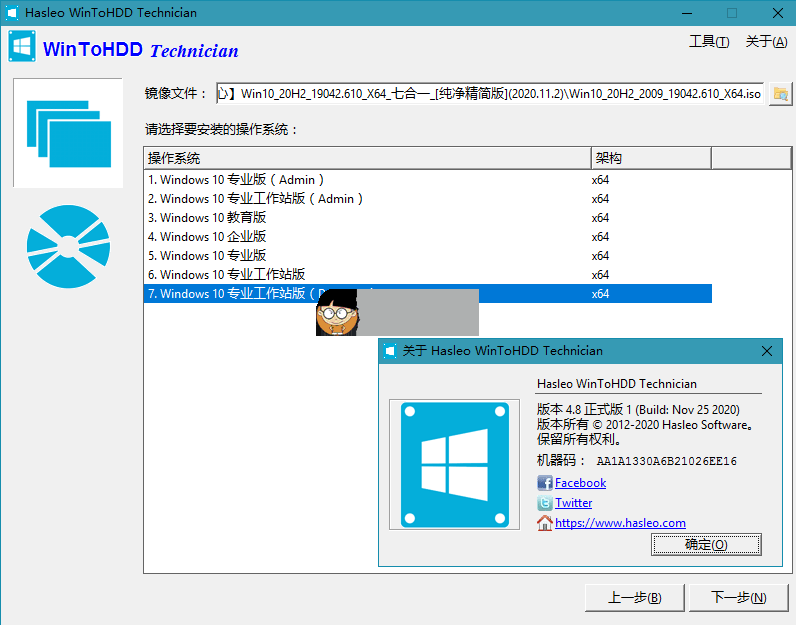Image resolution: width=796 pixels, height=625 pixels.
Task: Select row 2. Windows 10 专业工作站版 (Admin)
Action: tap(427, 199)
